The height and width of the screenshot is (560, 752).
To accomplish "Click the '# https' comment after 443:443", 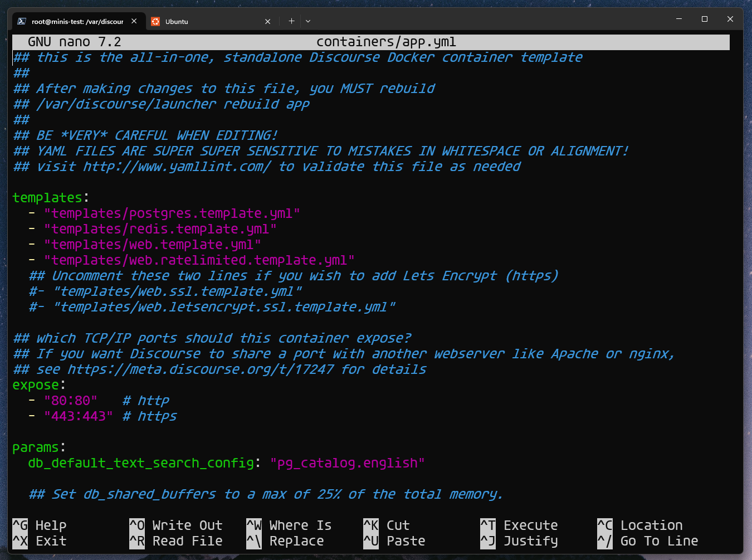I will click(150, 416).
